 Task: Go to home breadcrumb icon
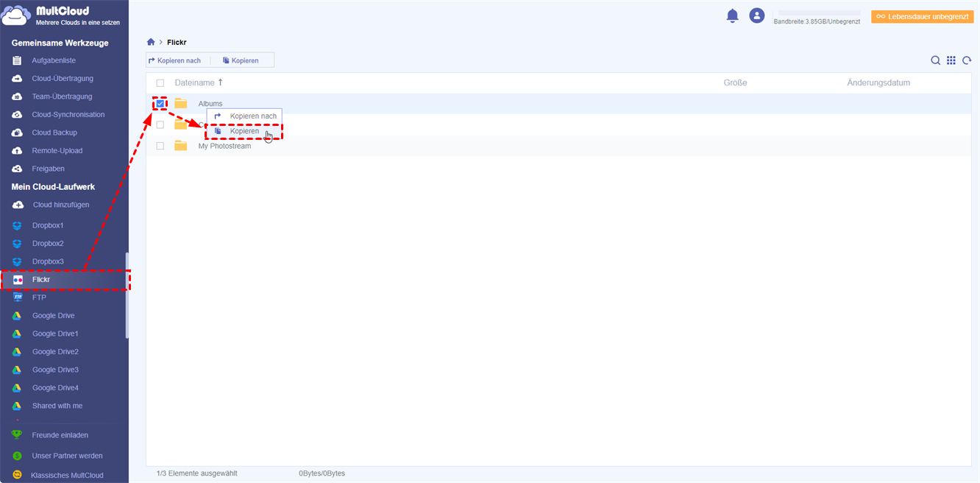(151, 42)
